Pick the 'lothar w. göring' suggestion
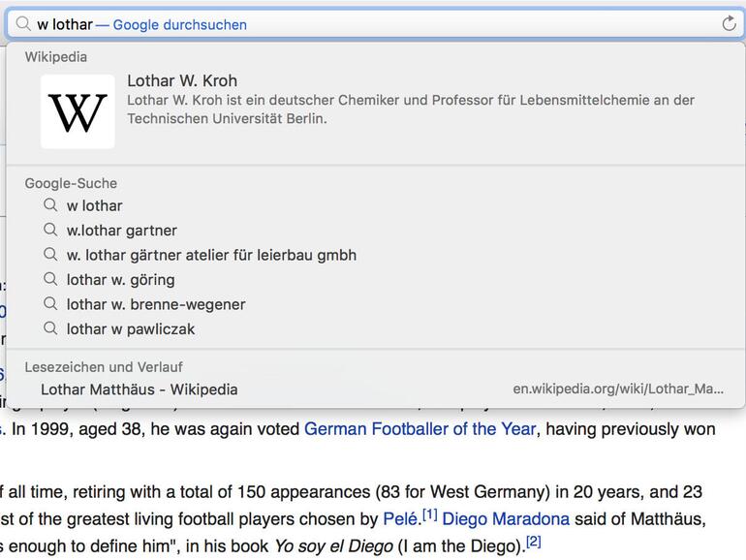 click(121, 280)
